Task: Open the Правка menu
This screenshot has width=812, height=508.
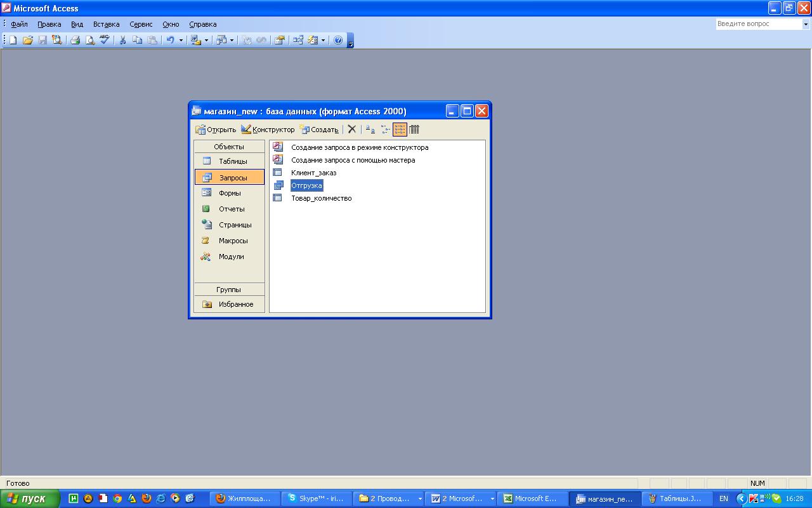Action: [x=49, y=24]
